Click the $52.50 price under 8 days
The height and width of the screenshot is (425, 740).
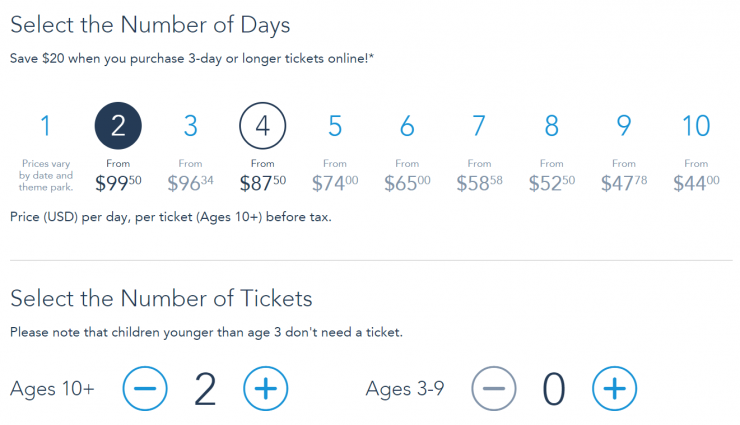[551, 183]
